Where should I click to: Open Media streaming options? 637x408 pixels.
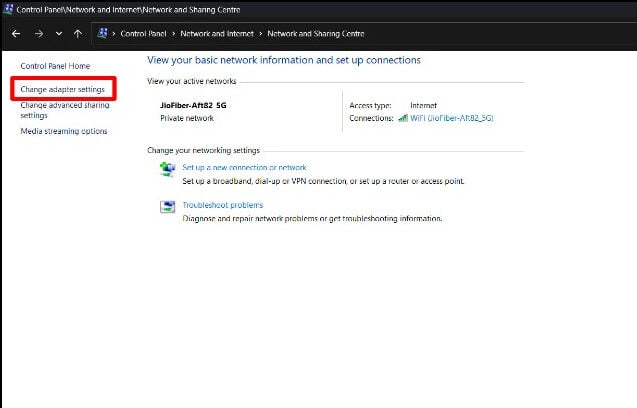tap(64, 131)
